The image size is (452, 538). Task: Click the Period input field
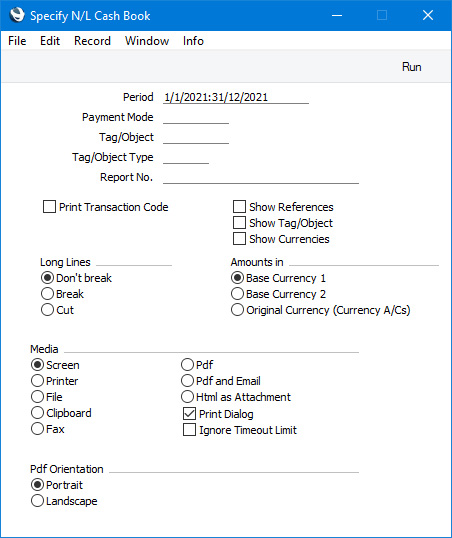(236, 97)
